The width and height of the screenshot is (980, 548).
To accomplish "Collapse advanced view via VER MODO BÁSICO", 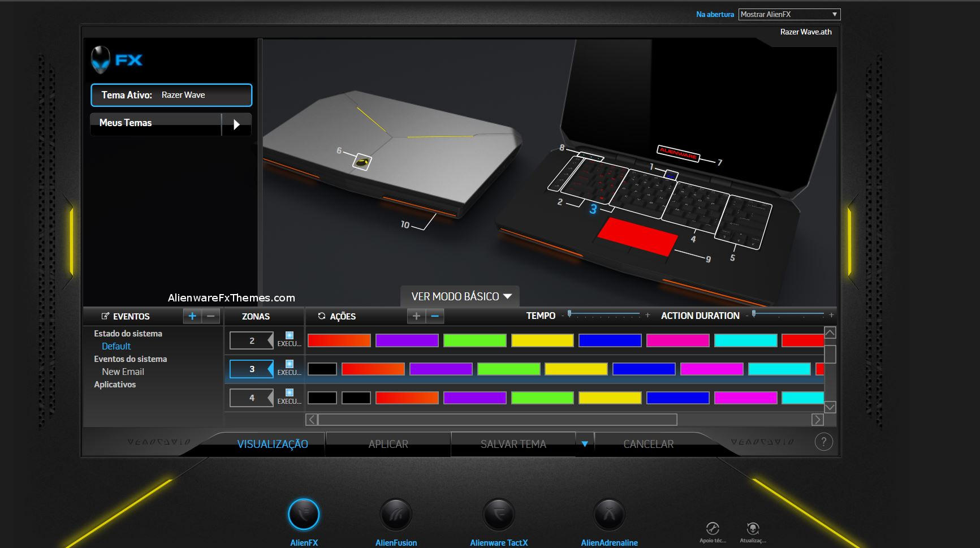I will pyautogui.click(x=460, y=297).
